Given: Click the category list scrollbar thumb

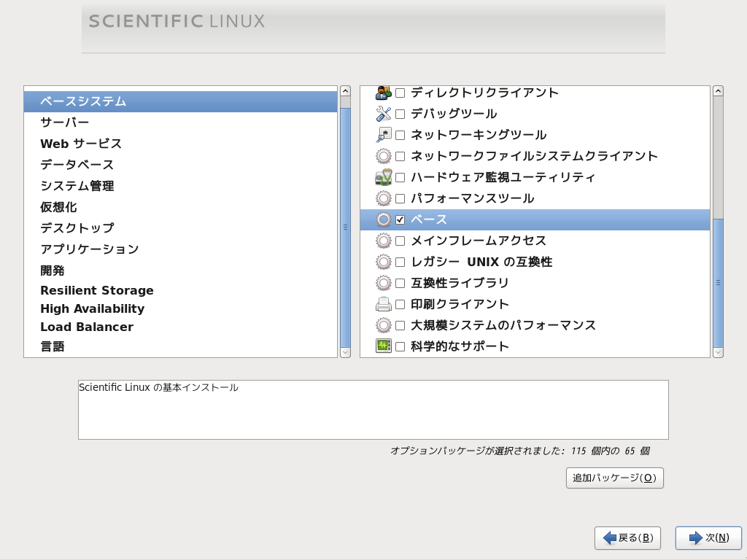Looking at the screenshot, I should 345,227.
